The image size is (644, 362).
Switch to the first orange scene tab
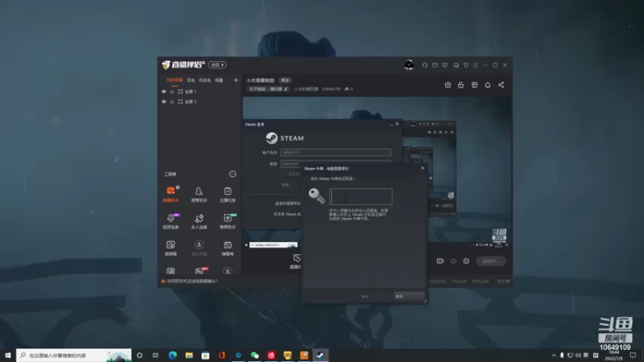(x=175, y=80)
